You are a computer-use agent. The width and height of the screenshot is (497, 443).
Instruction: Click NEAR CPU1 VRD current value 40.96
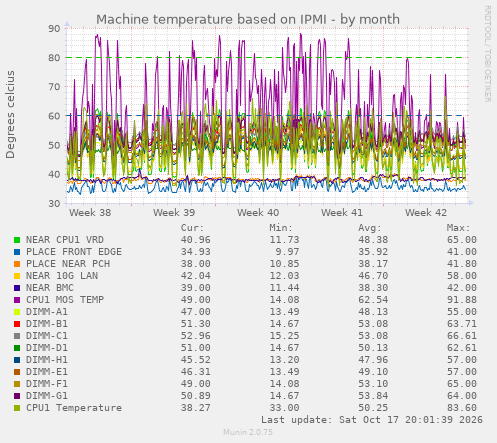coord(196,240)
